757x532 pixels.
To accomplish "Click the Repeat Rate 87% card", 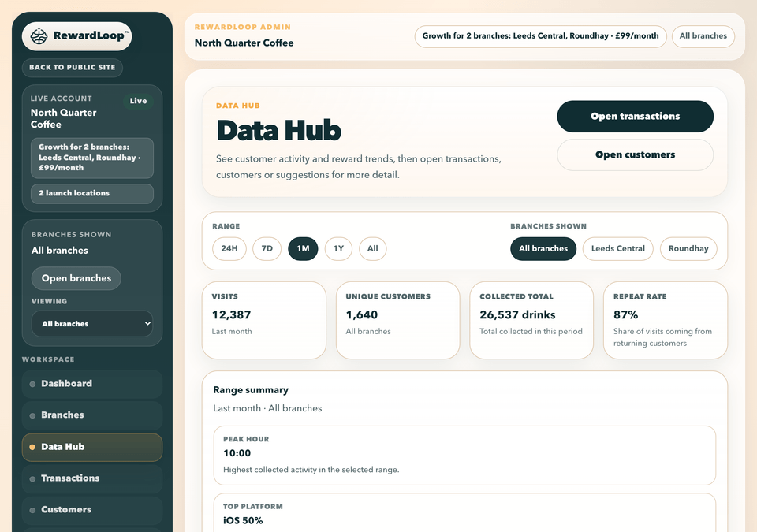I will 666,321.
